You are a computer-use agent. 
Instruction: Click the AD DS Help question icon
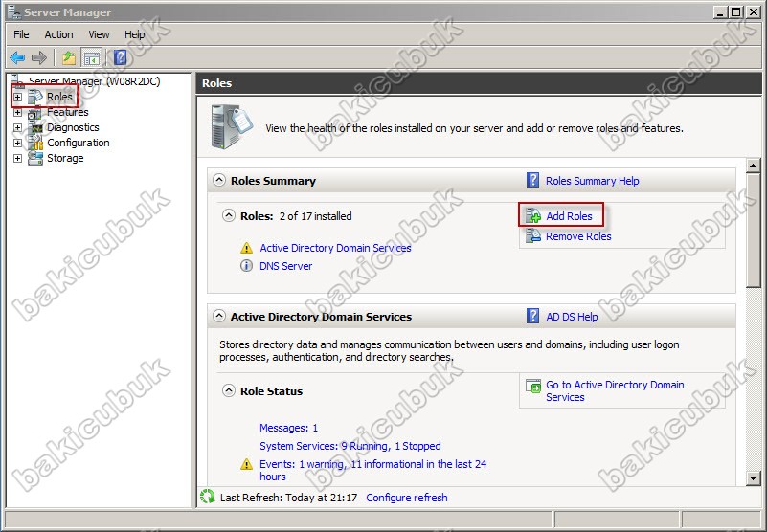[x=532, y=317]
